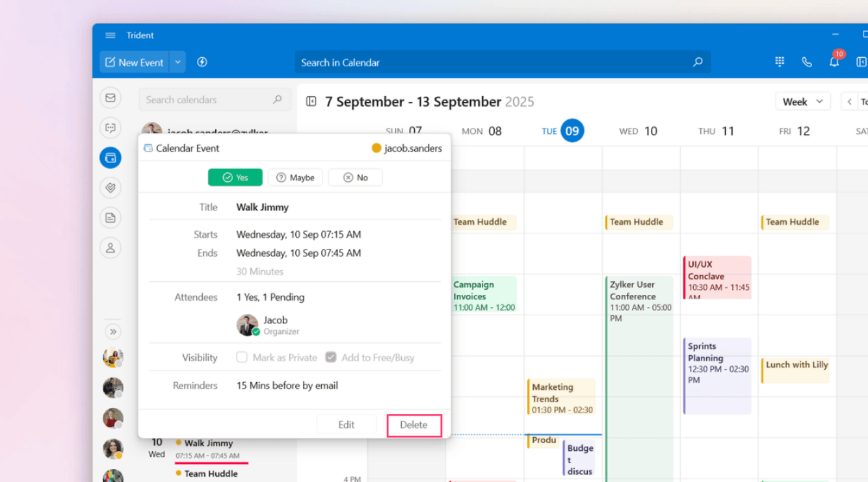The width and height of the screenshot is (868, 482).
Task: Open the Campaign Invoices event
Action: point(483,295)
